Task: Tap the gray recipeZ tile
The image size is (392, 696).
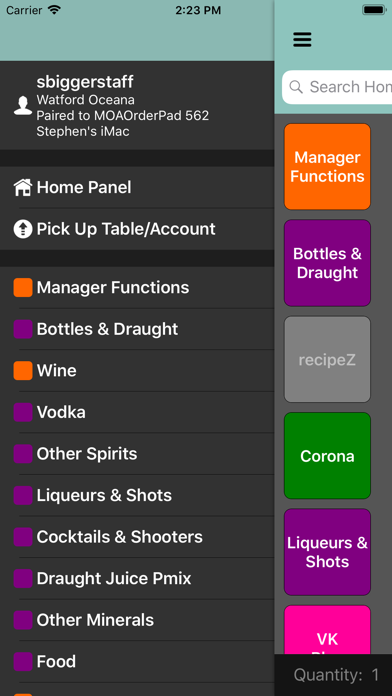Action: point(327,360)
